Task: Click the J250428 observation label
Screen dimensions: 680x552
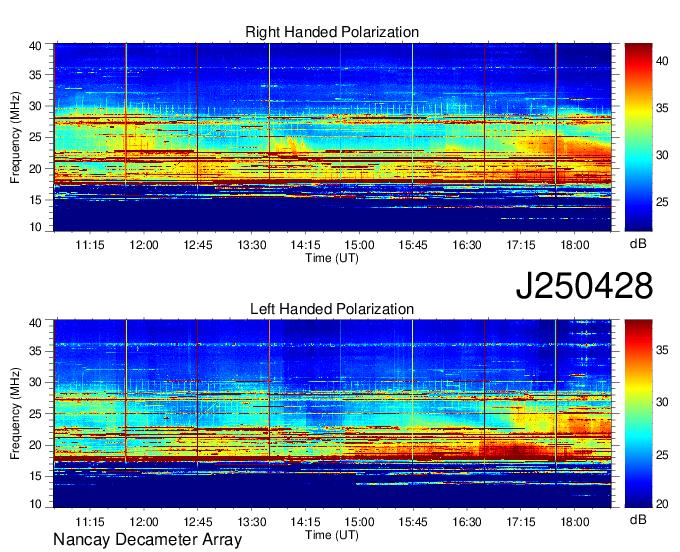Action: pyautogui.click(x=584, y=285)
